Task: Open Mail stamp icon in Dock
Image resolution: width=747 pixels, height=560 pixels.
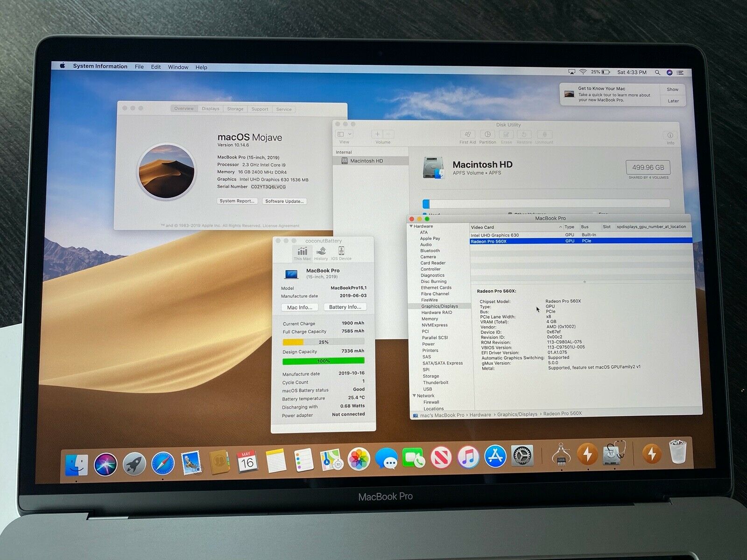Action: coord(191,463)
